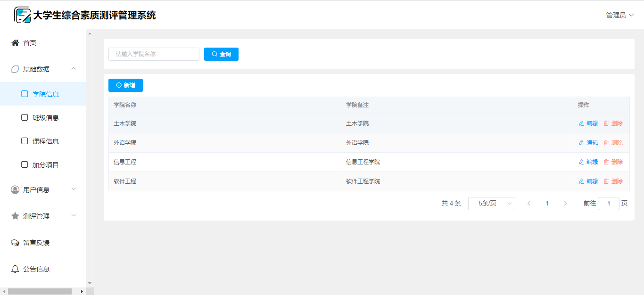Viewport: 644px width, 295px height.
Task: Go to previous page arrow in pagination
Action: (529, 204)
